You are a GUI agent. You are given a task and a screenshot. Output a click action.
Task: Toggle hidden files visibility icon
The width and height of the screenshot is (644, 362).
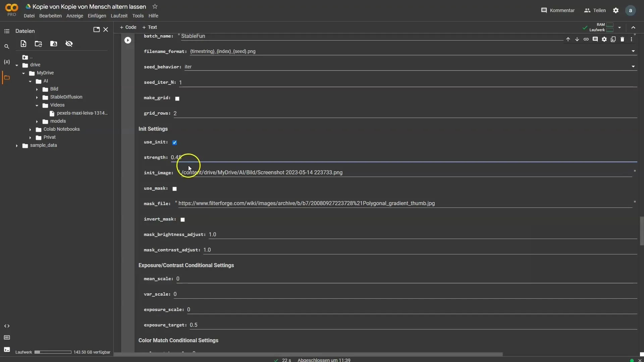click(69, 44)
